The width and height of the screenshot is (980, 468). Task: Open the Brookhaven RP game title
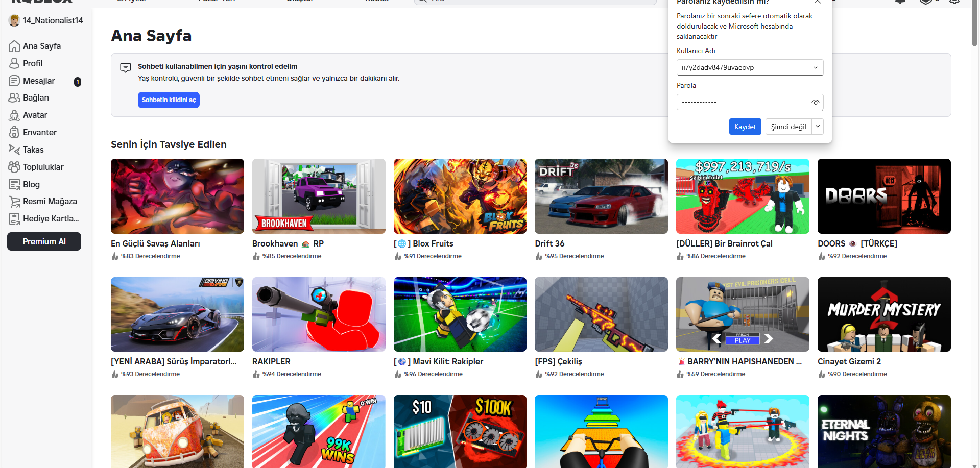288,244
